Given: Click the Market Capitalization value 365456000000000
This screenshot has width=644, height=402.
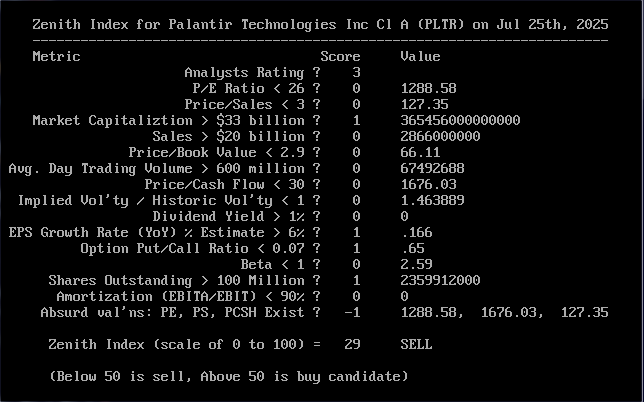Looking at the screenshot, I should click(x=460, y=120).
